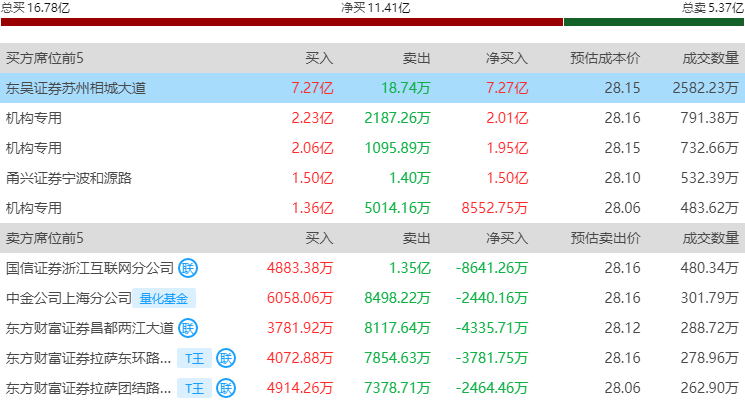Screen dimensions: 745x400
Task: Click the red total-buy portion of the bar
Action: point(282,22)
